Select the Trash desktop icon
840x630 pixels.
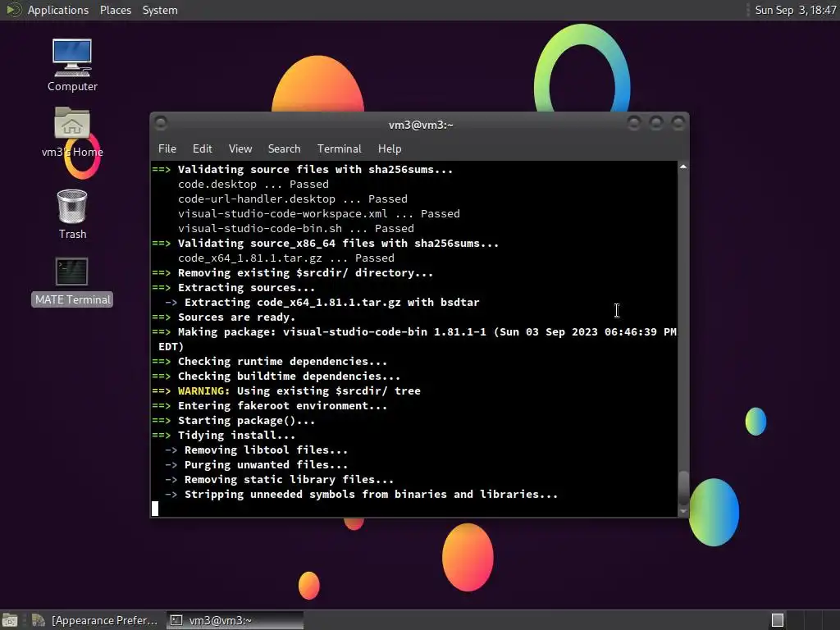72,214
